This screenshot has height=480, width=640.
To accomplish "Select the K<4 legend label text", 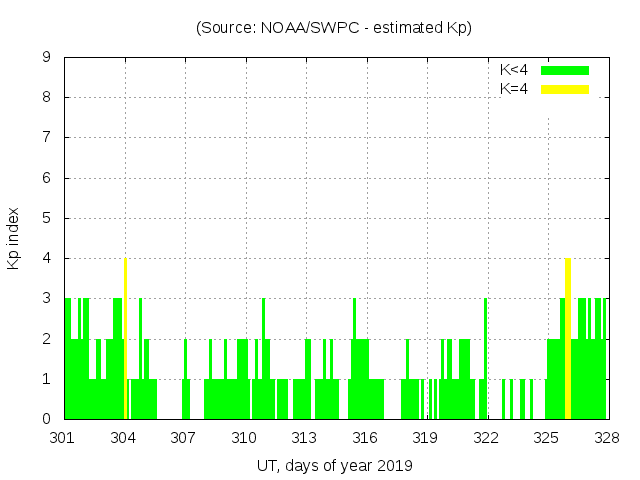I will 514,70.
